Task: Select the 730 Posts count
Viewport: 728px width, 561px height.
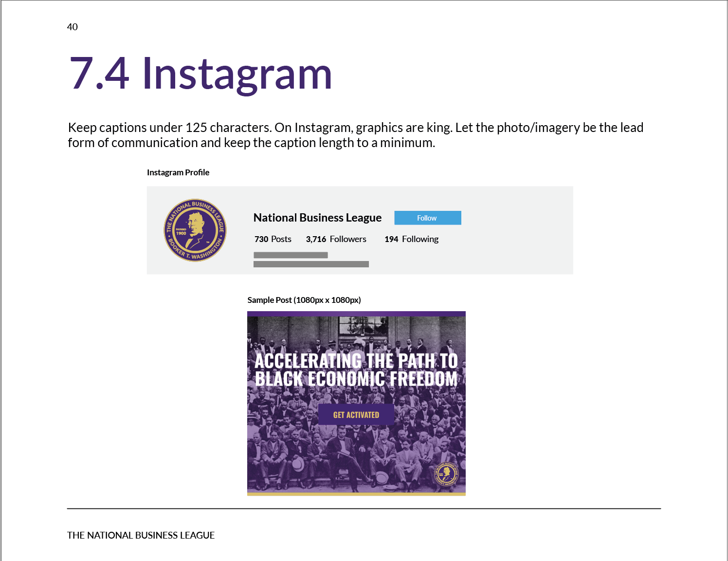Action: [273, 239]
